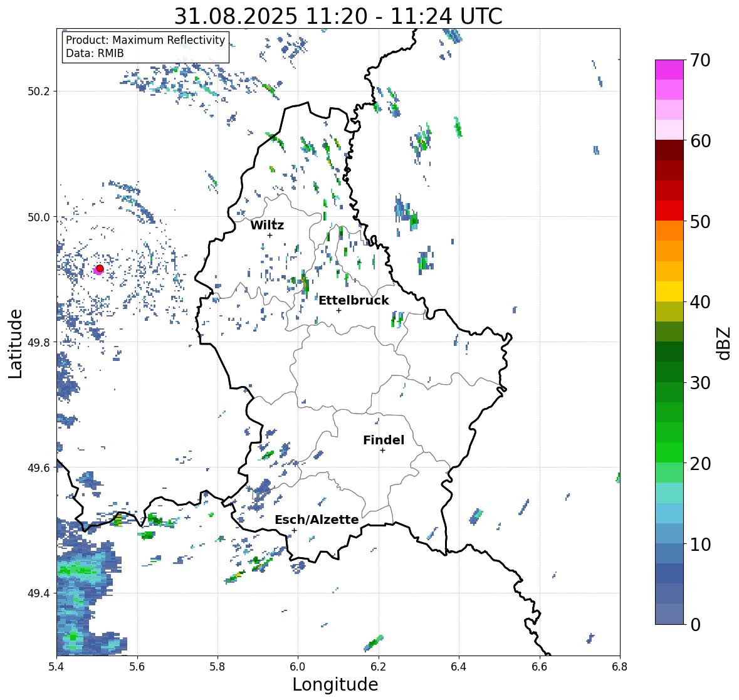The height and width of the screenshot is (700, 739).
Task: Click the red dot marker near 49.9 latitude
Action: pyautogui.click(x=100, y=268)
